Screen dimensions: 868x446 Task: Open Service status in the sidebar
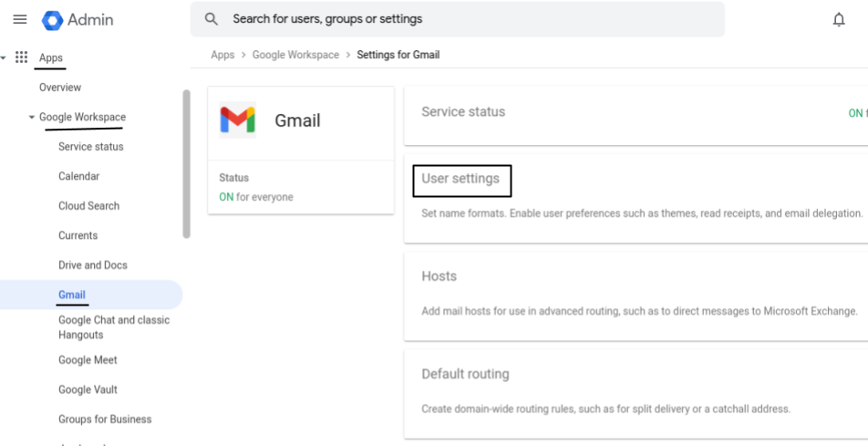[91, 146]
